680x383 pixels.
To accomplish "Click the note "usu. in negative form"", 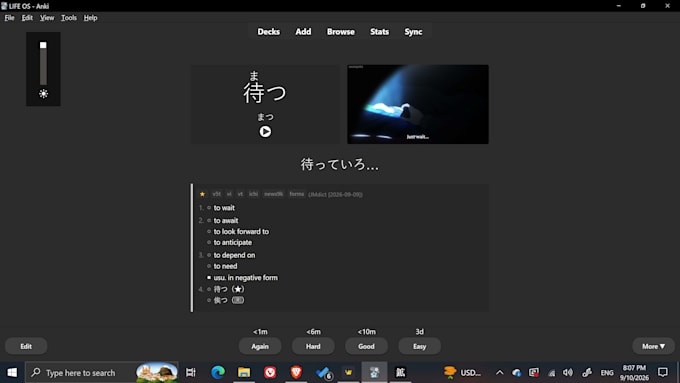I will [245, 278].
